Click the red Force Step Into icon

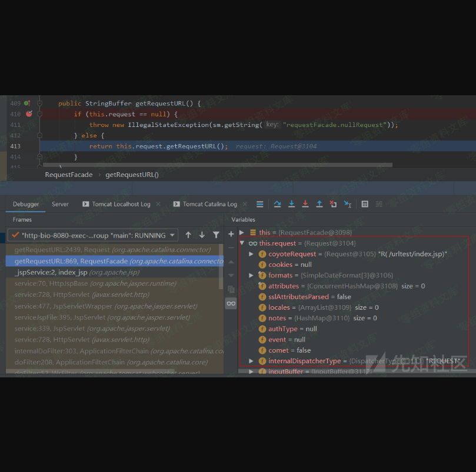[x=305, y=204]
